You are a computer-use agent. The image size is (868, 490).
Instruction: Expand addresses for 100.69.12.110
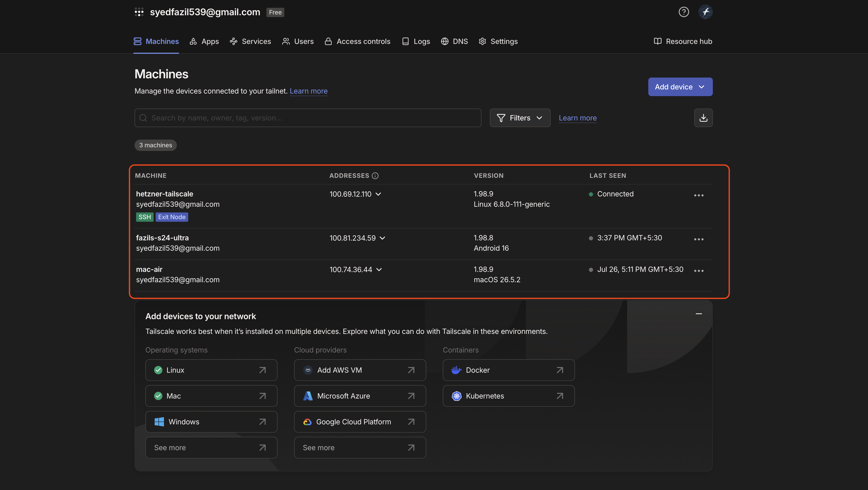click(378, 194)
